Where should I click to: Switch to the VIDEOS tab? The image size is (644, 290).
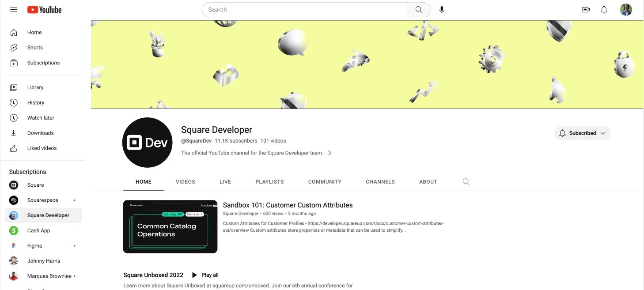(186, 181)
